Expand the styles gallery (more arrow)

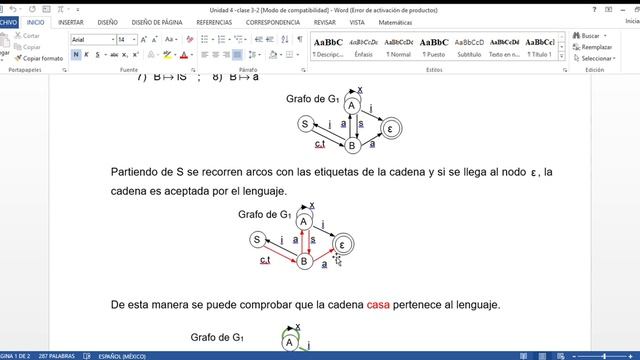562,56
